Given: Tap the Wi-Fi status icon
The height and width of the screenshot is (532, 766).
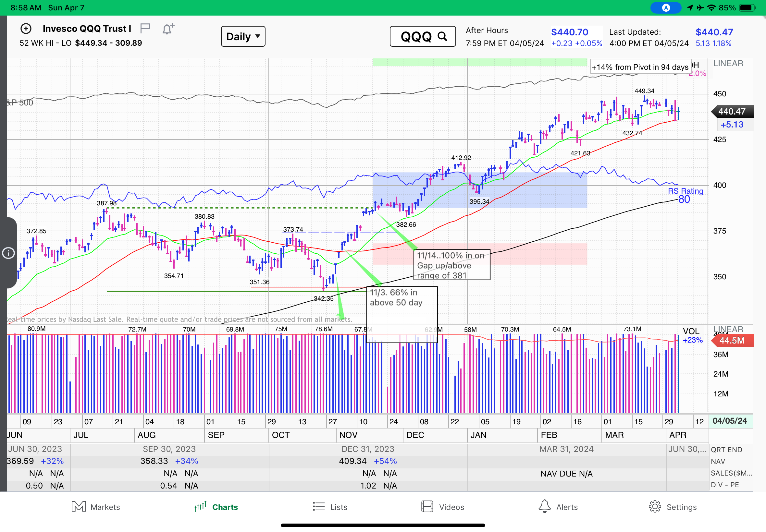Looking at the screenshot, I should [x=711, y=8].
